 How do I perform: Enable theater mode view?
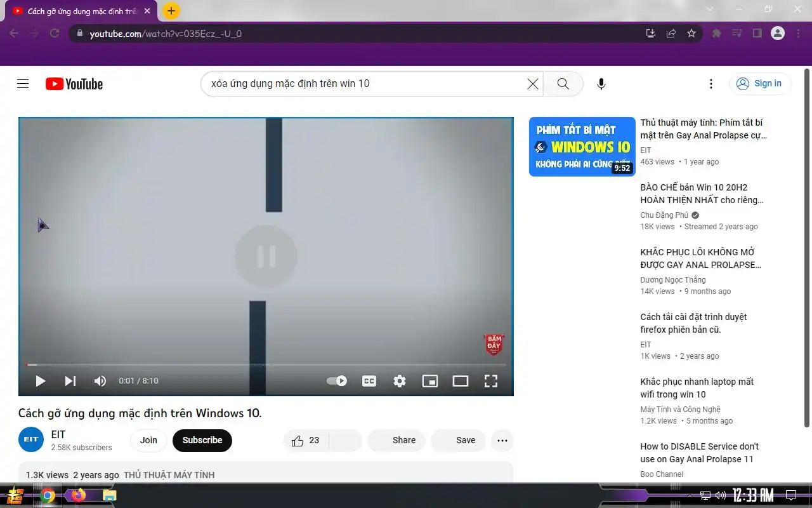click(x=461, y=381)
